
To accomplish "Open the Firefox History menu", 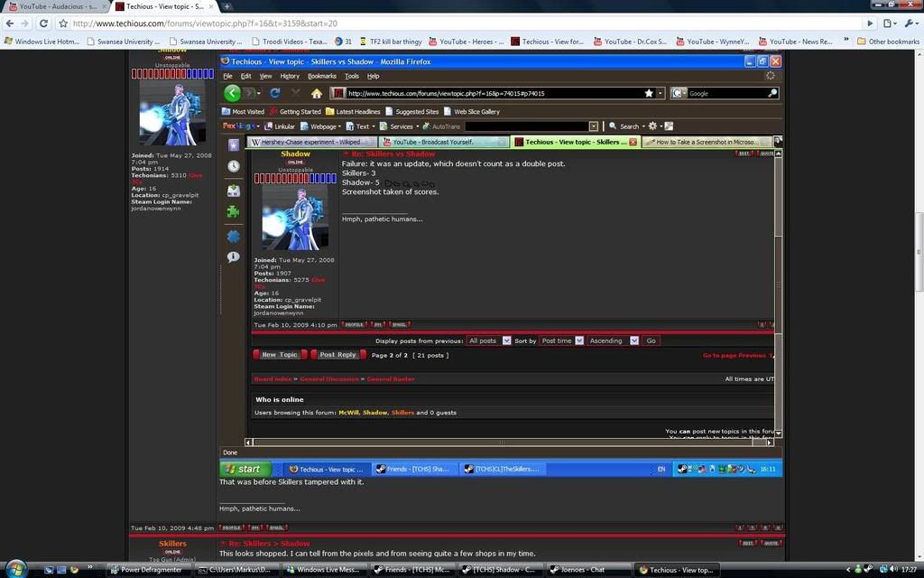I will (290, 76).
